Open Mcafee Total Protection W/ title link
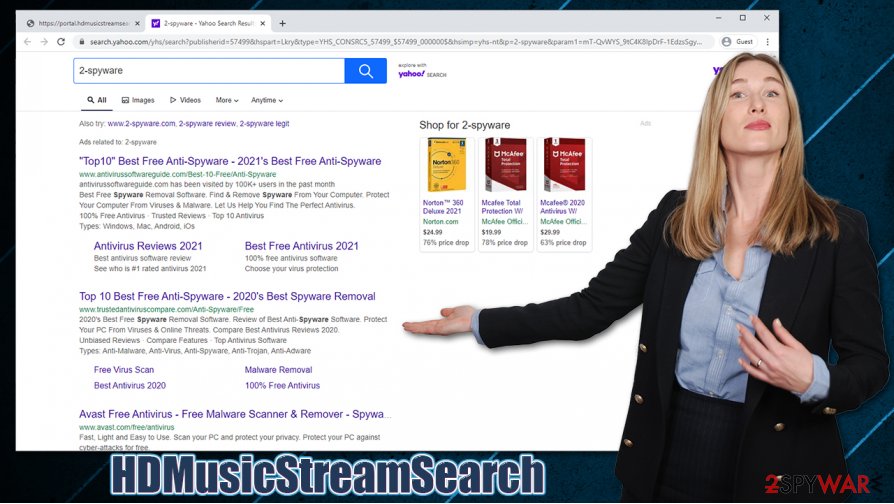Screen dimensions: 894x504 coord(502,206)
